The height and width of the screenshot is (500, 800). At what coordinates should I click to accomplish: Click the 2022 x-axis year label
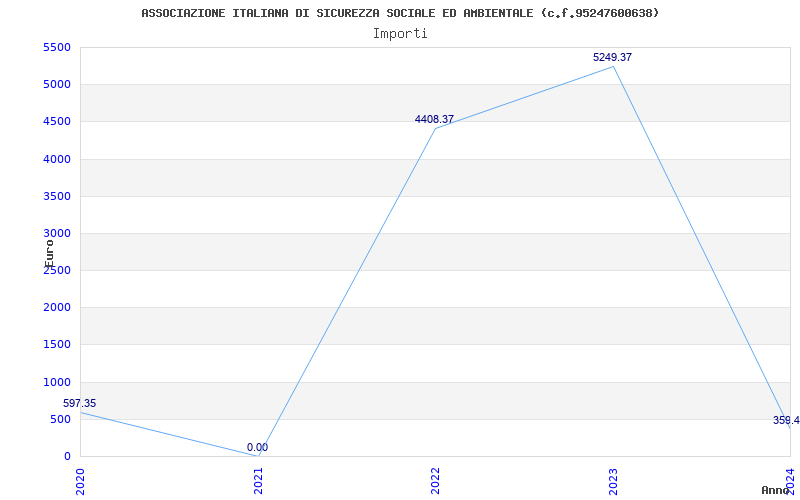click(435, 482)
